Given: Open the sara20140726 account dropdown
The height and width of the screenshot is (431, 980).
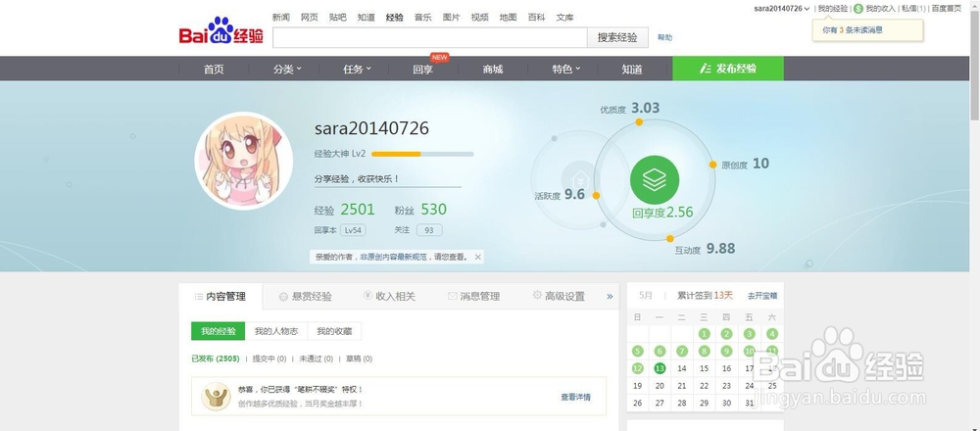Looking at the screenshot, I should click(x=781, y=9).
